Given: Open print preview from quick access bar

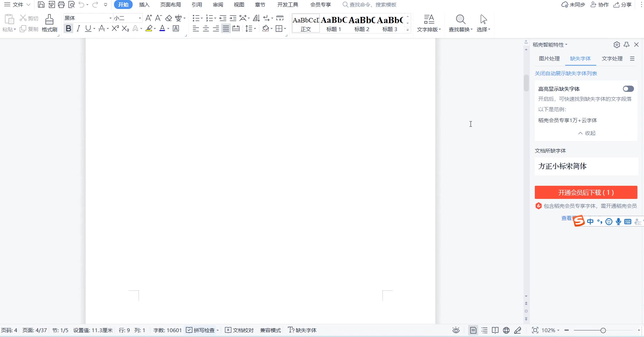Looking at the screenshot, I should [x=72, y=4].
